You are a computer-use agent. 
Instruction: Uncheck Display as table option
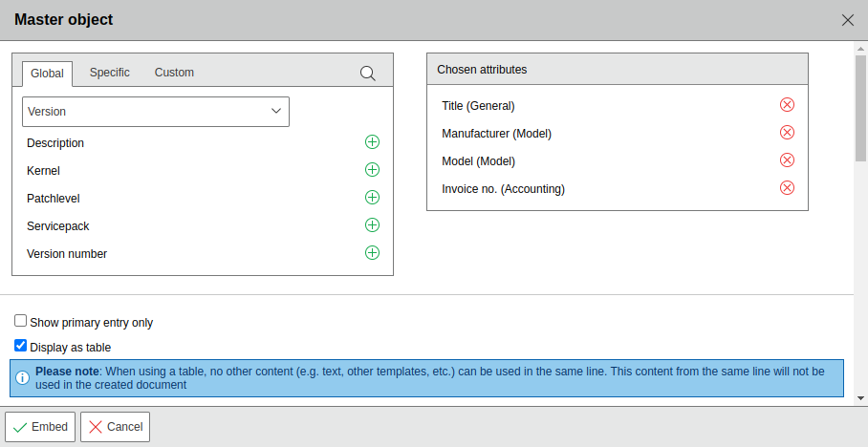[21, 347]
